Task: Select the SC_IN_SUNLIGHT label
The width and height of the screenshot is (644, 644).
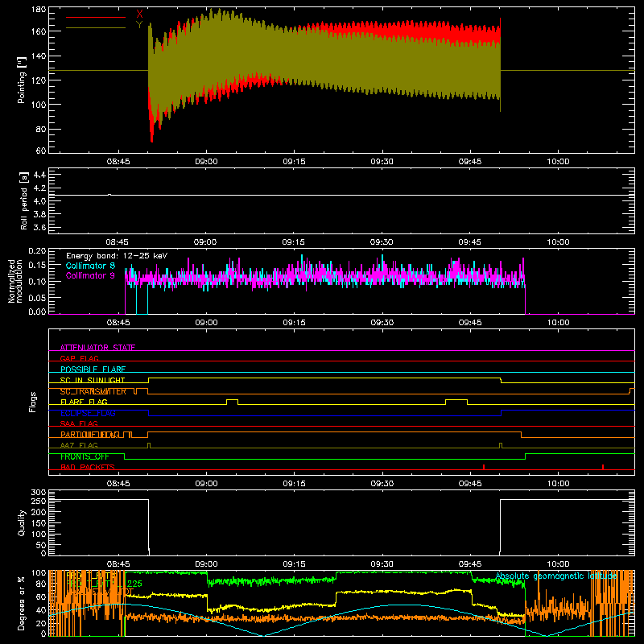Action: tap(93, 380)
